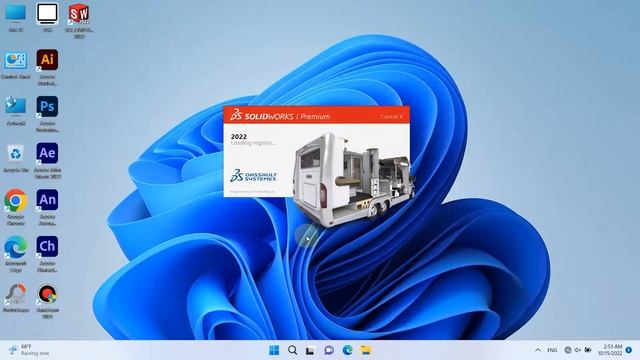Select the Microsoft Edge desktop shortcut
The width and height of the screenshot is (640, 360).
(x=16, y=254)
